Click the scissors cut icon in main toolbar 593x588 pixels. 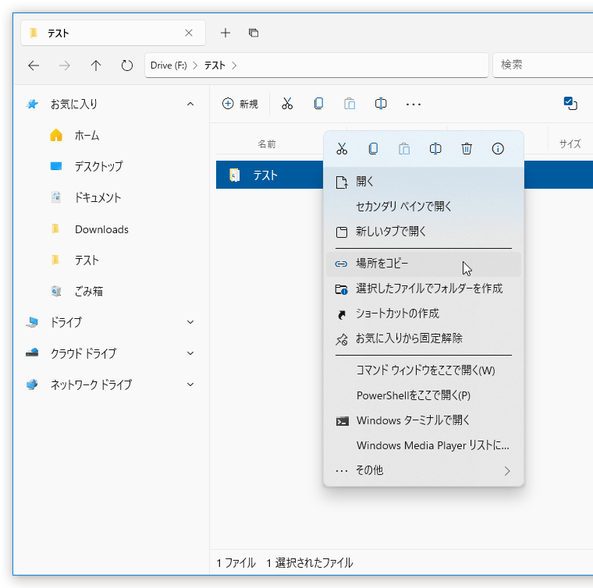point(287,104)
